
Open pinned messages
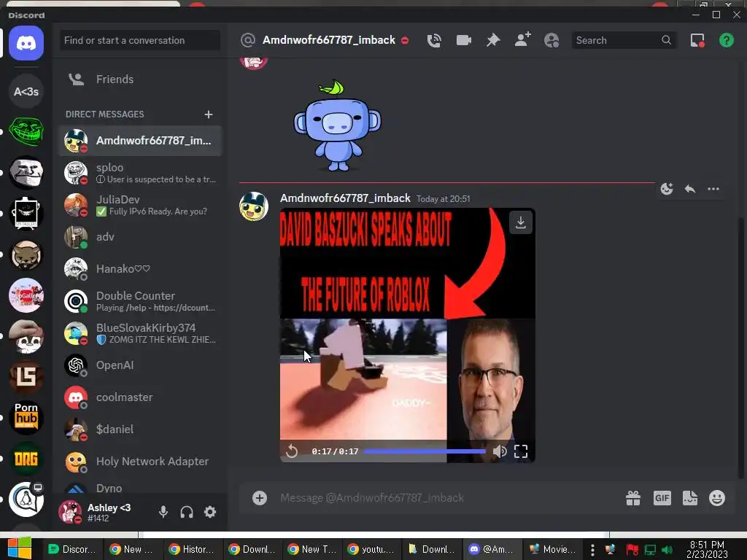(x=493, y=41)
